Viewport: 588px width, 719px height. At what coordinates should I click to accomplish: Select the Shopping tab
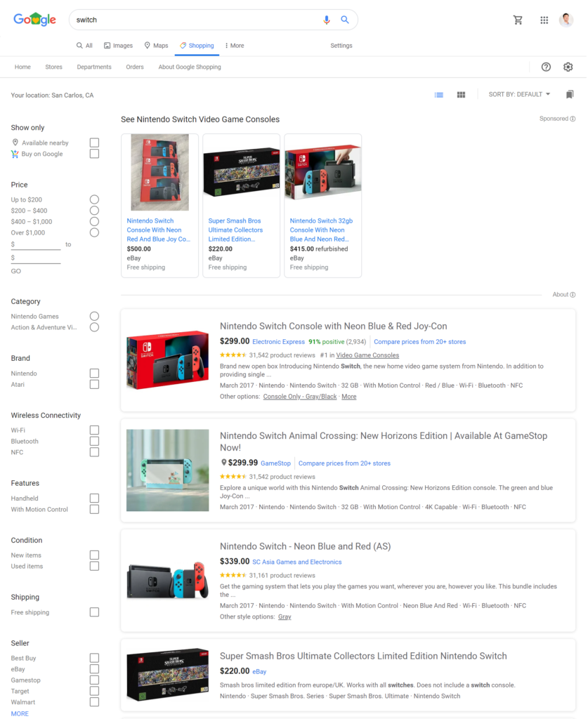coord(197,46)
